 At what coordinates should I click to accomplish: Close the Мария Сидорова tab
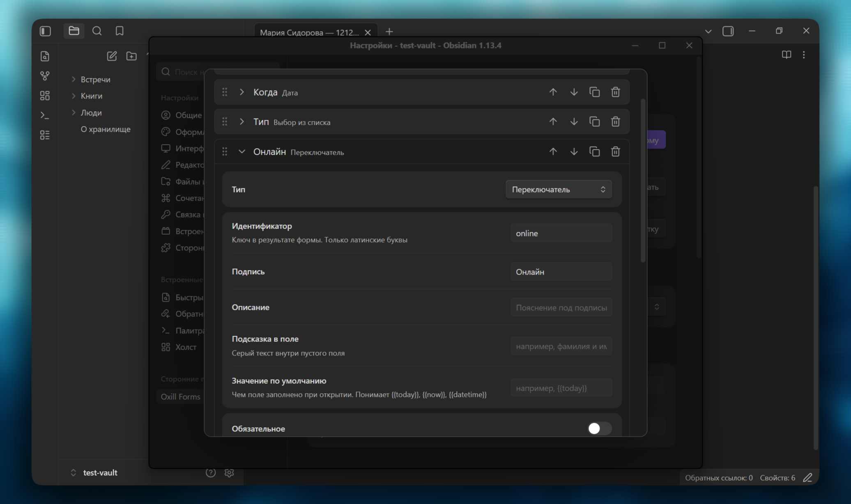pyautogui.click(x=368, y=32)
